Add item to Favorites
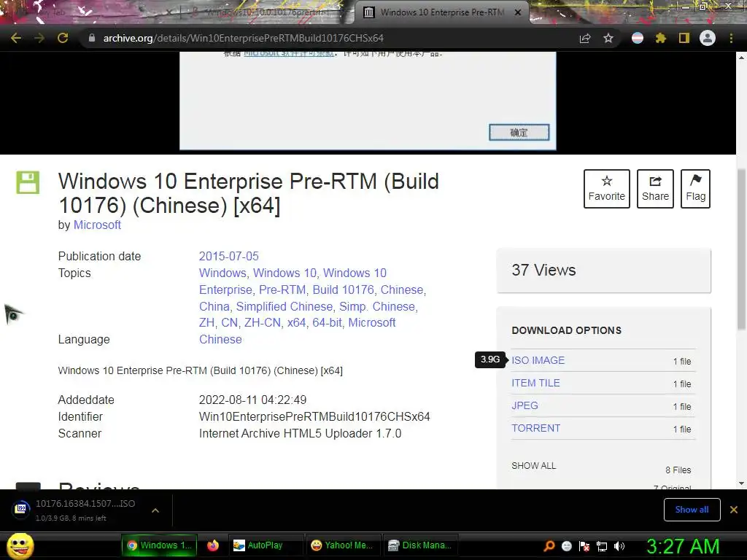Image resolution: width=747 pixels, height=560 pixels. [x=606, y=189]
